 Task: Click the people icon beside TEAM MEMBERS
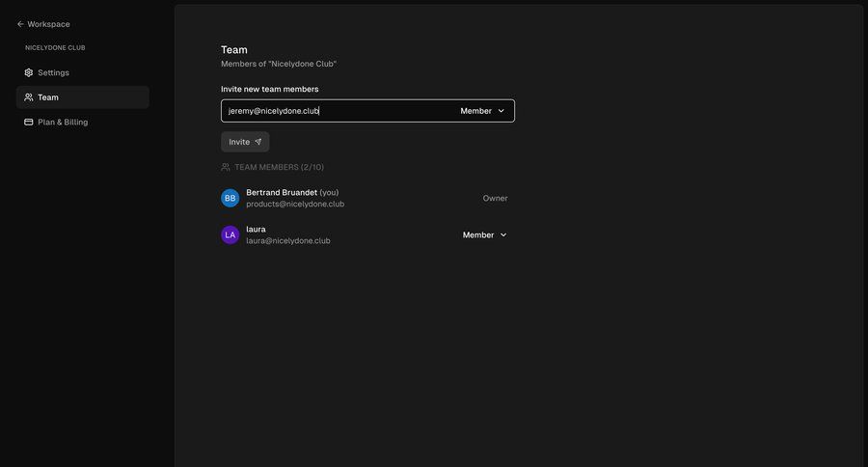(x=226, y=167)
